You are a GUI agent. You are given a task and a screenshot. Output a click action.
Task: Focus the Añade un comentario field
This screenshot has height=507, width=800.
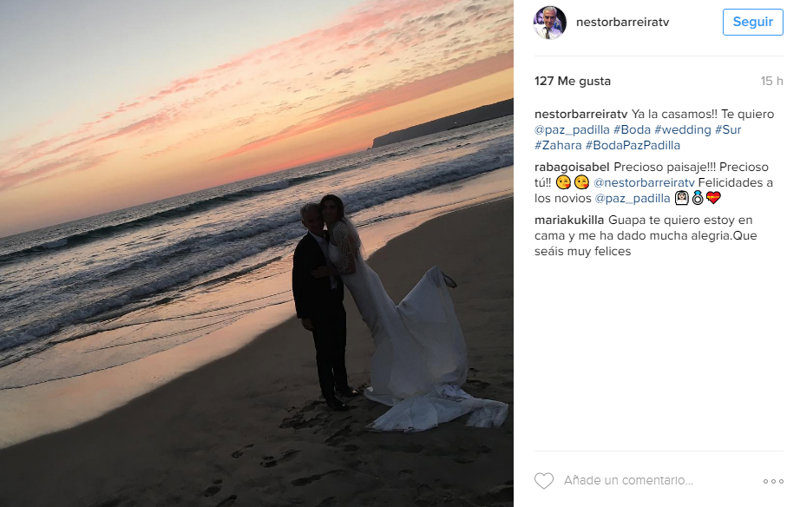tap(658, 480)
